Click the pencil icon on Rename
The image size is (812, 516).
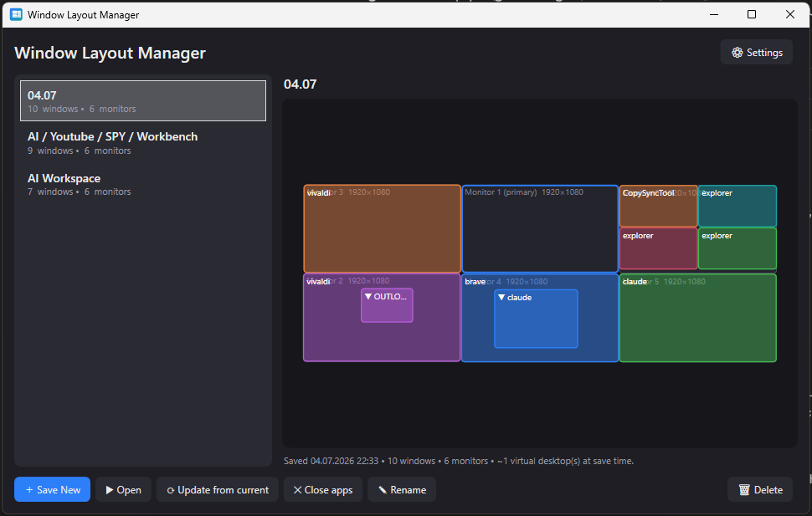(383, 489)
